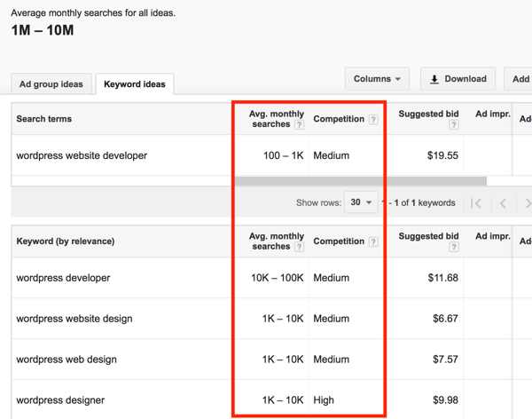Select 'wordpress website developer' search term

click(x=82, y=155)
